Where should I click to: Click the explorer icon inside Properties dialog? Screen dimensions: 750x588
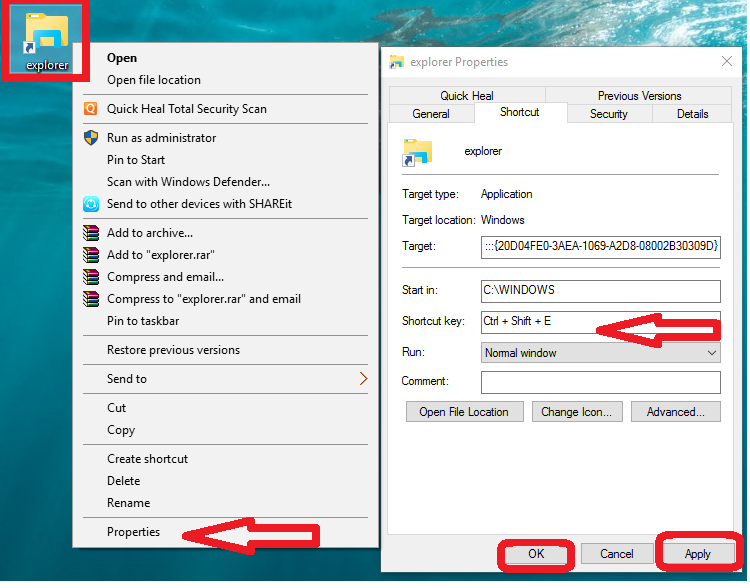tap(418, 152)
